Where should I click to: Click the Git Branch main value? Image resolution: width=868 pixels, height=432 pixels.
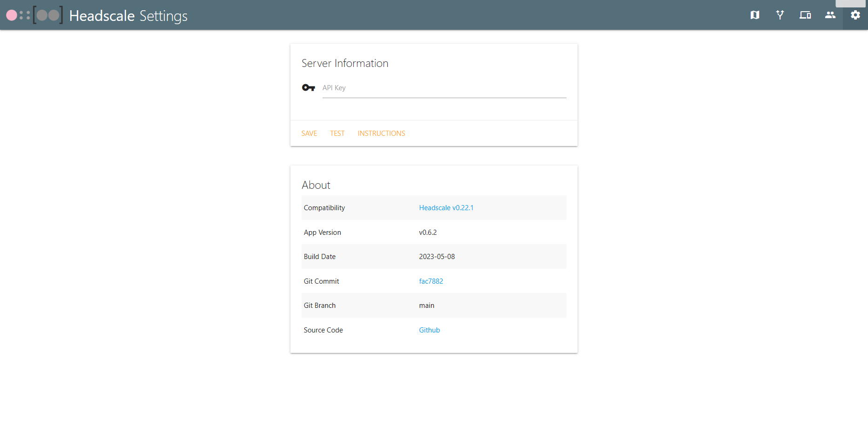pos(426,305)
